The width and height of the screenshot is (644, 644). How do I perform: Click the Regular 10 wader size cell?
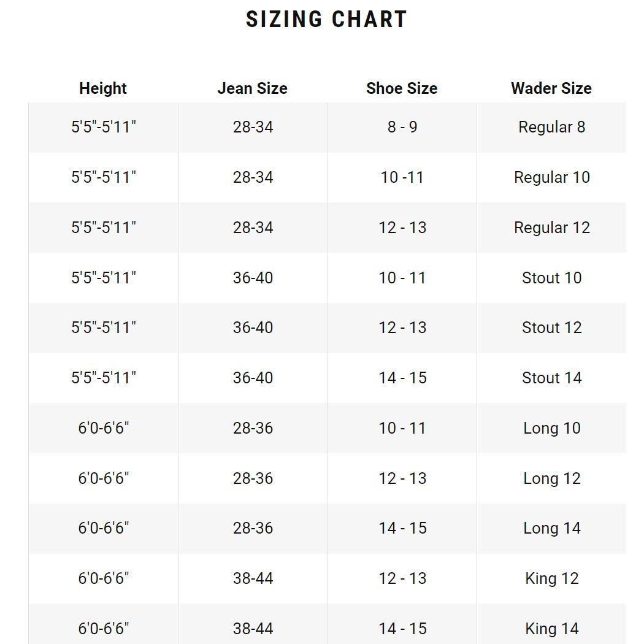[551, 177]
